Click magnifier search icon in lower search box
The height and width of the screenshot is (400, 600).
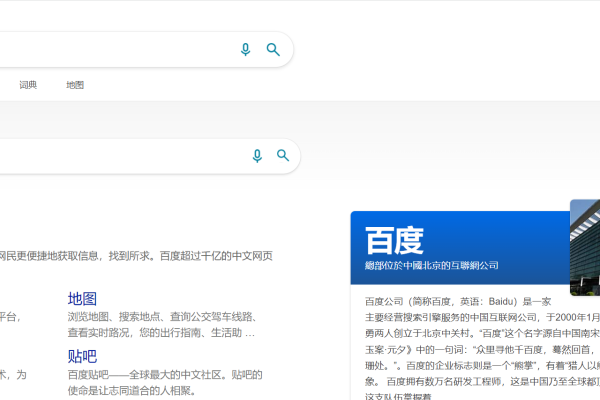(x=283, y=155)
